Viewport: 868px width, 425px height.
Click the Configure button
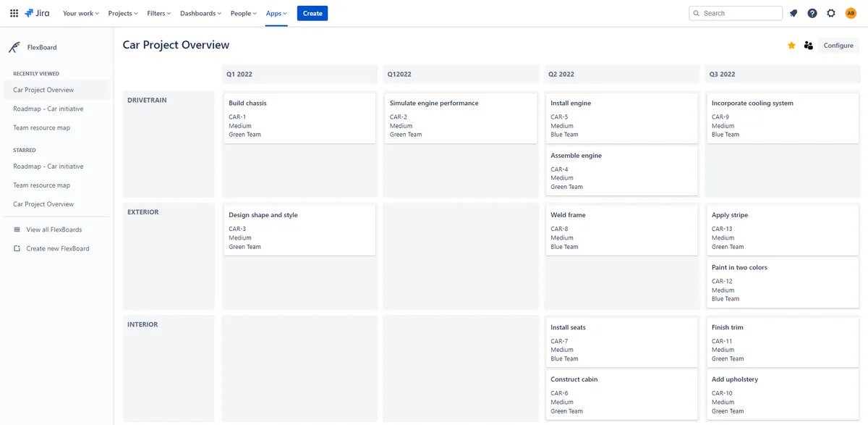tap(838, 46)
